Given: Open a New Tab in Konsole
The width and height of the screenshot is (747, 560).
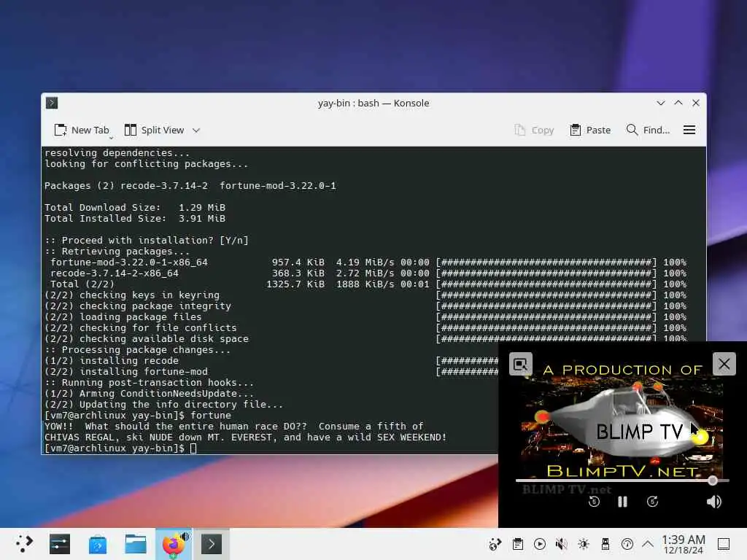Looking at the screenshot, I should point(82,130).
